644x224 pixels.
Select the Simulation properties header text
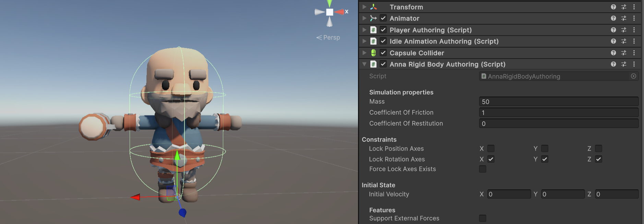tap(401, 92)
